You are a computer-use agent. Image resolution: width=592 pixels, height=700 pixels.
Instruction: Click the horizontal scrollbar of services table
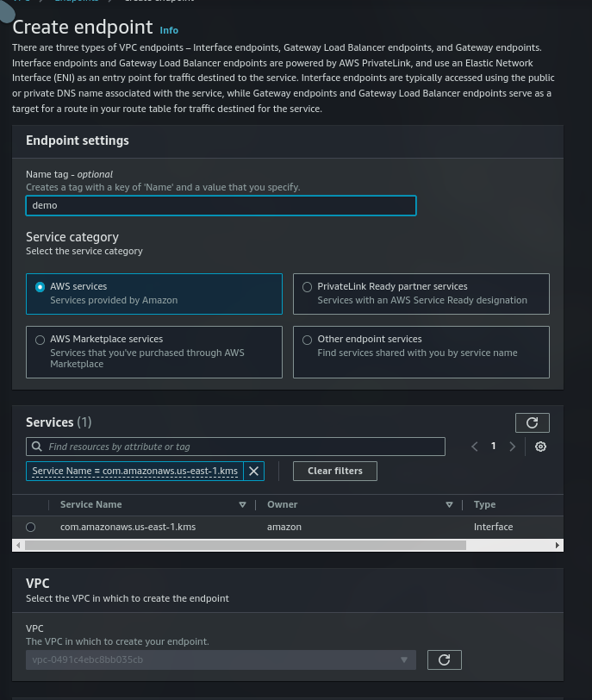click(246, 545)
